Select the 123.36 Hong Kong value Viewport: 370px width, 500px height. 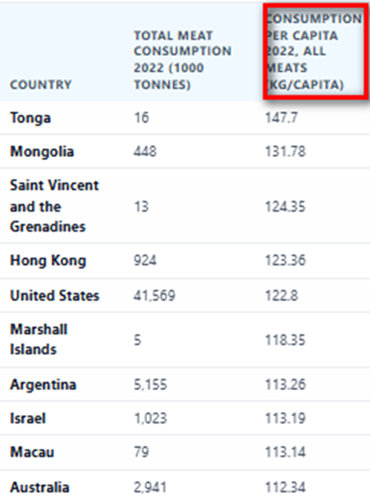[x=285, y=261]
